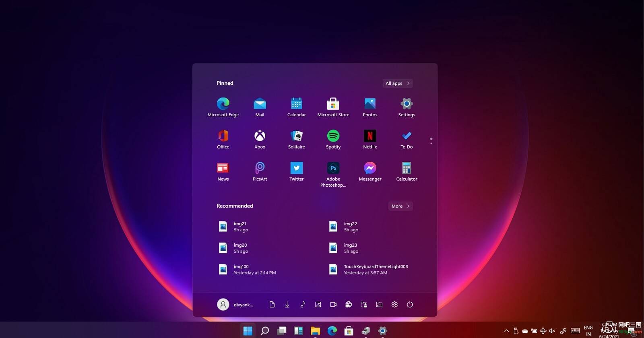This screenshot has width=644, height=338.
Task: Open the Calendar app
Action: [x=296, y=107]
